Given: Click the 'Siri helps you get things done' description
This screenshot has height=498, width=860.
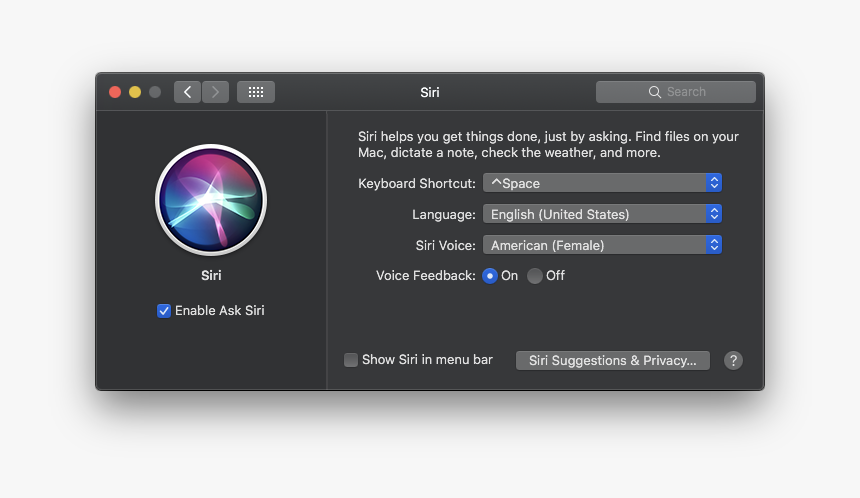Looking at the screenshot, I should click(548, 144).
